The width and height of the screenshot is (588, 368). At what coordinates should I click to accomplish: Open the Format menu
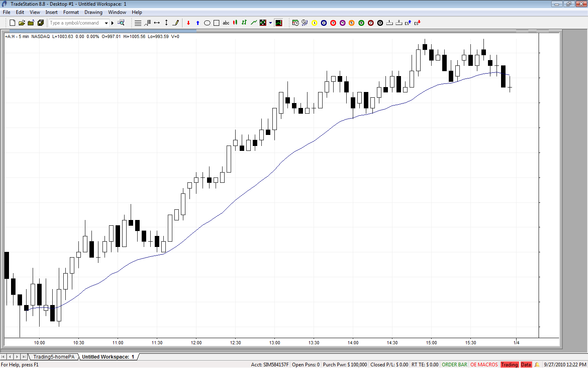(x=71, y=12)
